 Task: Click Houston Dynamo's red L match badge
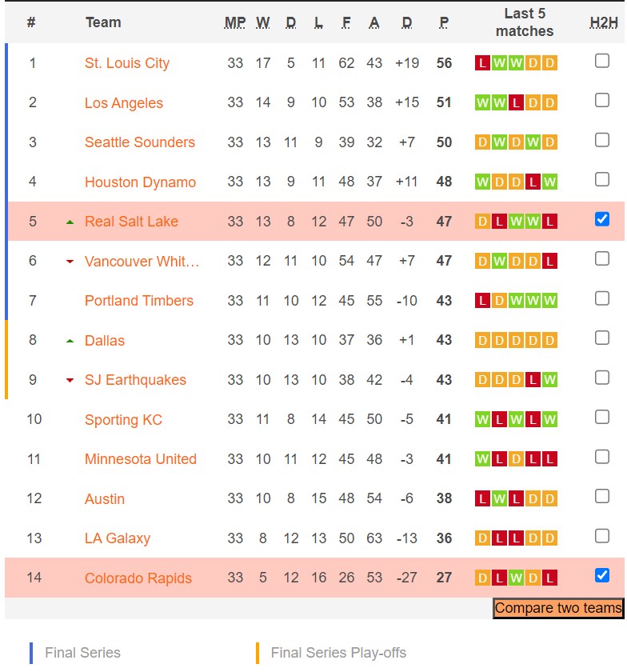(x=533, y=182)
